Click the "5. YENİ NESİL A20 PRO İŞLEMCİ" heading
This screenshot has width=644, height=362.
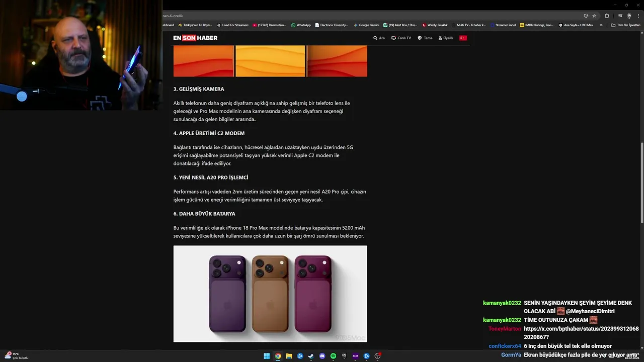click(x=211, y=177)
